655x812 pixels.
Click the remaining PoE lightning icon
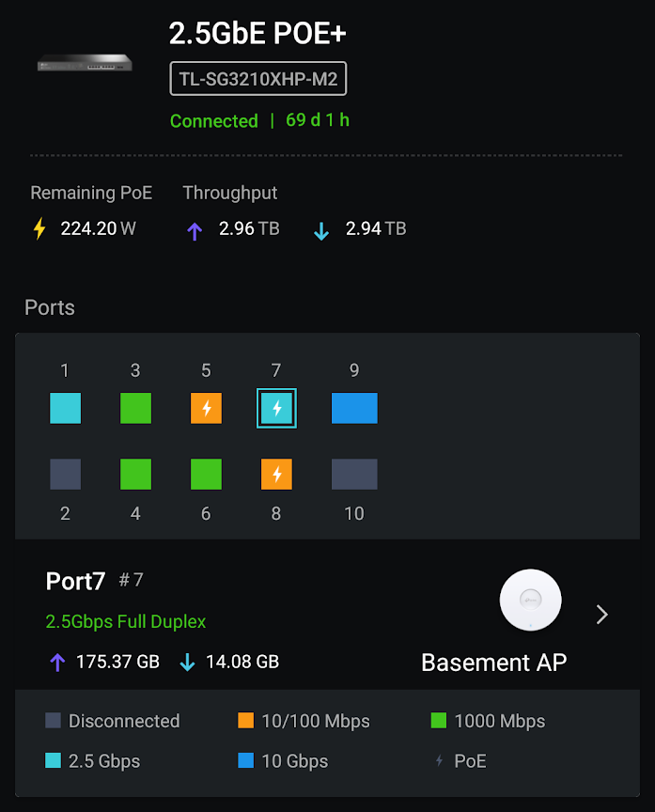pos(39,228)
